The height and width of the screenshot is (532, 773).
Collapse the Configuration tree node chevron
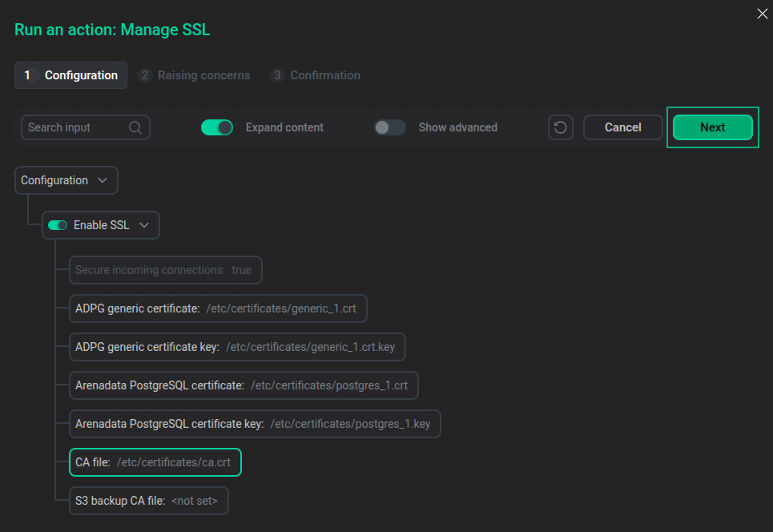tap(103, 180)
